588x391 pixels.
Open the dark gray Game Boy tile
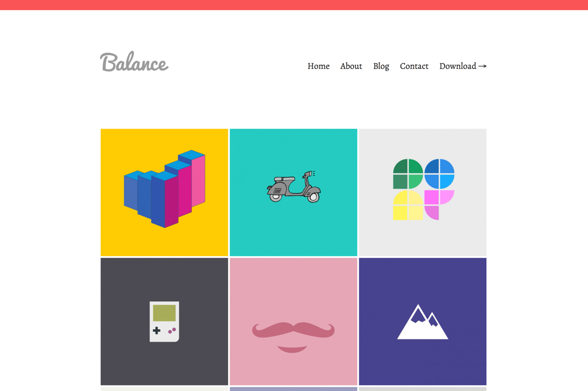tap(164, 321)
